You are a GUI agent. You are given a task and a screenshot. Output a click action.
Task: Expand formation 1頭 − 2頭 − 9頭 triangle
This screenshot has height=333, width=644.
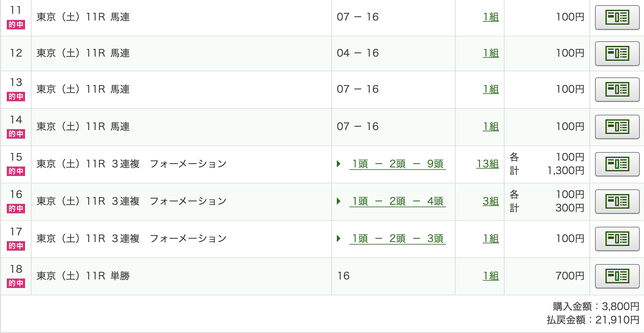[339, 164]
